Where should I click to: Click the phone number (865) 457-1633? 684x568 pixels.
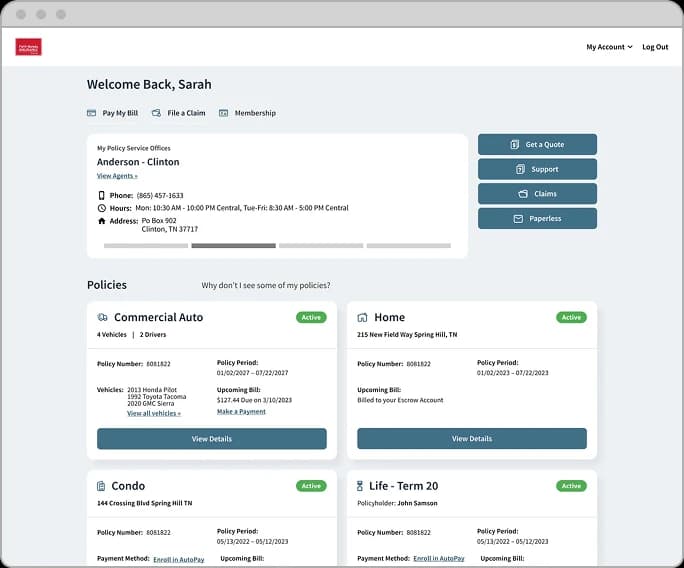[160, 195]
